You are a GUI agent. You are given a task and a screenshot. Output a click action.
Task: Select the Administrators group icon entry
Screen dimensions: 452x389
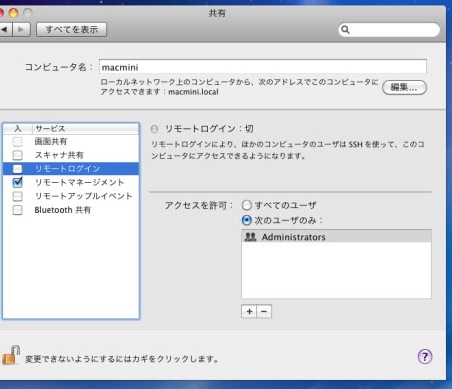[250, 237]
